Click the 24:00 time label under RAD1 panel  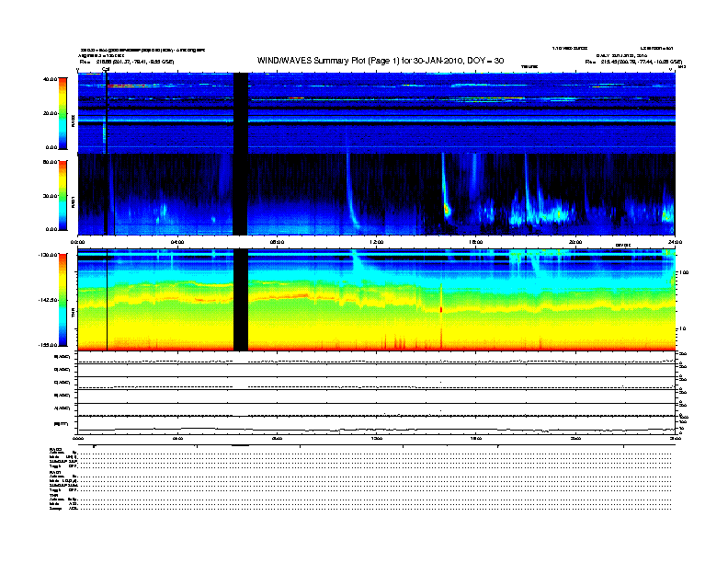(675, 242)
